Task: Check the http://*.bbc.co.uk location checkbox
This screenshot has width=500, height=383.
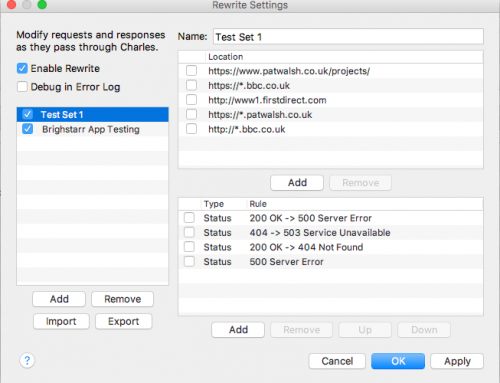Action: coord(191,129)
